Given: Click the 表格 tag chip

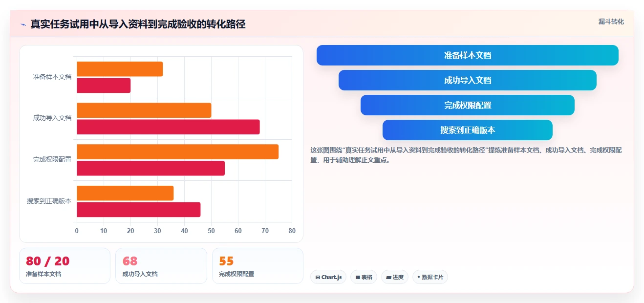Looking at the screenshot, I should 364,277.
